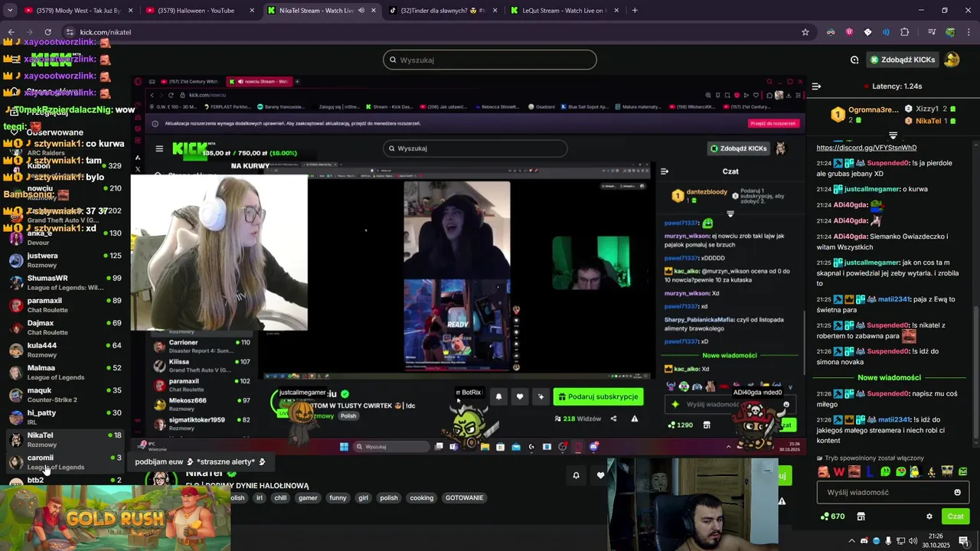Image resolution: width=980 pixels, height=551 pixels.
Task: Go back with the browser back arrow
Action: 11,32
